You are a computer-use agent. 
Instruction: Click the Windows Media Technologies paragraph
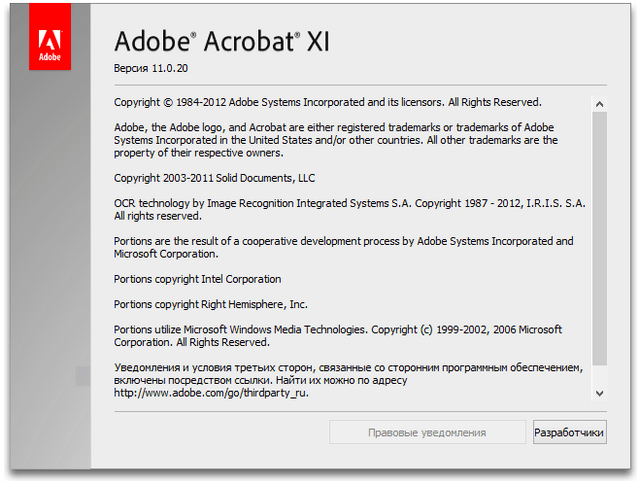[x=337, y=335]
